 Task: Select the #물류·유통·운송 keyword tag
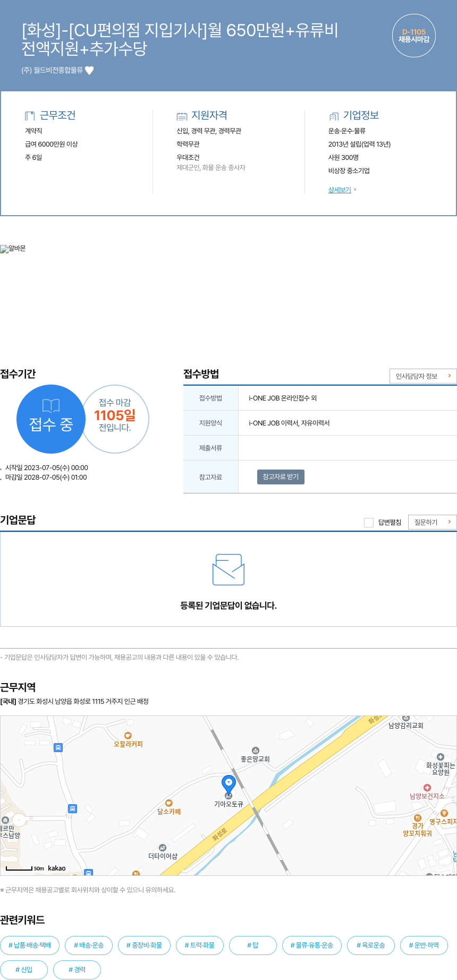312,945
